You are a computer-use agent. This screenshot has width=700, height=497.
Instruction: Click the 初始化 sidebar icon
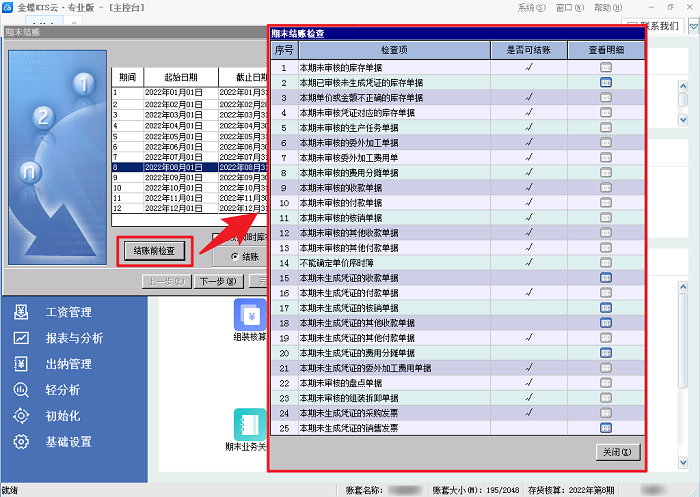point(21,416)
